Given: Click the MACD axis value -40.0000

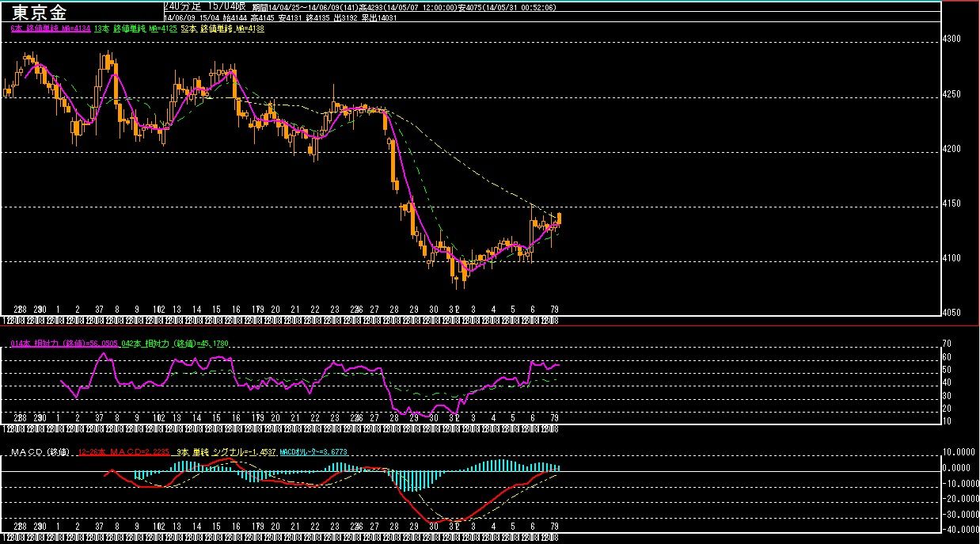Looking at the screenshot, I should [958, 530].
